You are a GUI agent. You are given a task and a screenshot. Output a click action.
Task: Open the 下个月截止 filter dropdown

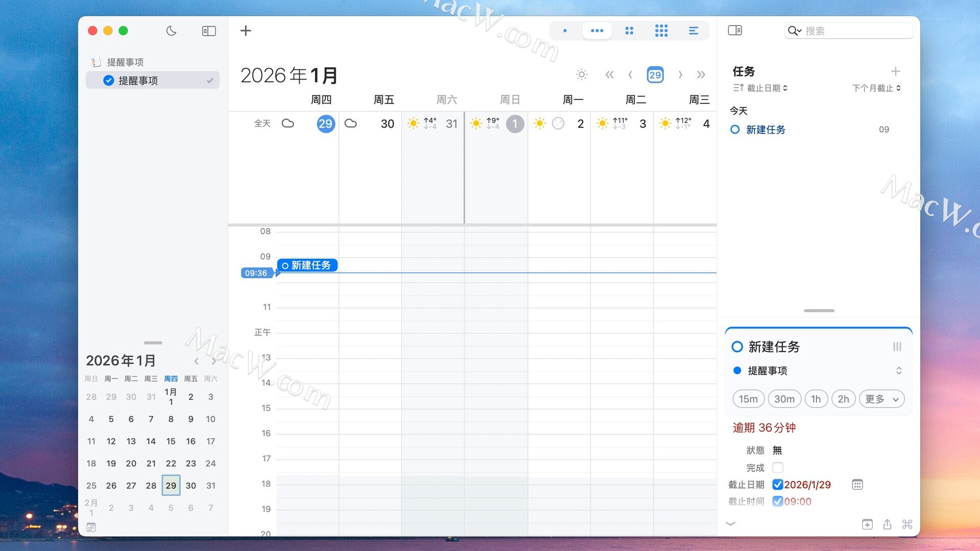[876, 88]
